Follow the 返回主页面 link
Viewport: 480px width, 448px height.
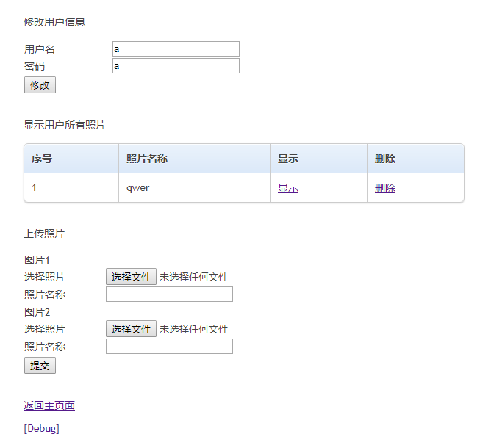tap(49, 405)
